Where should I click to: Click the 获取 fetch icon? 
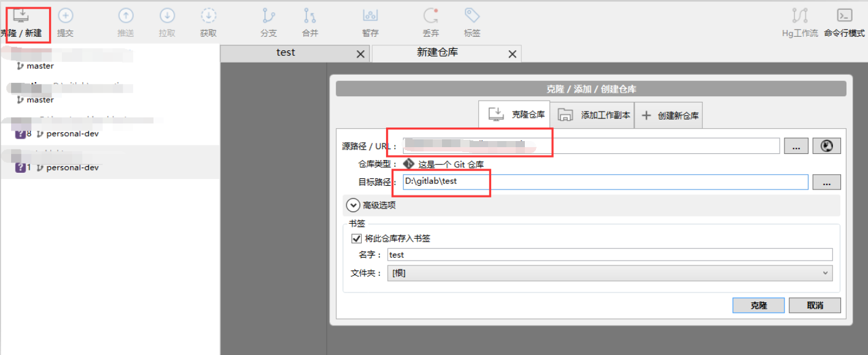[x=209, y=17]
